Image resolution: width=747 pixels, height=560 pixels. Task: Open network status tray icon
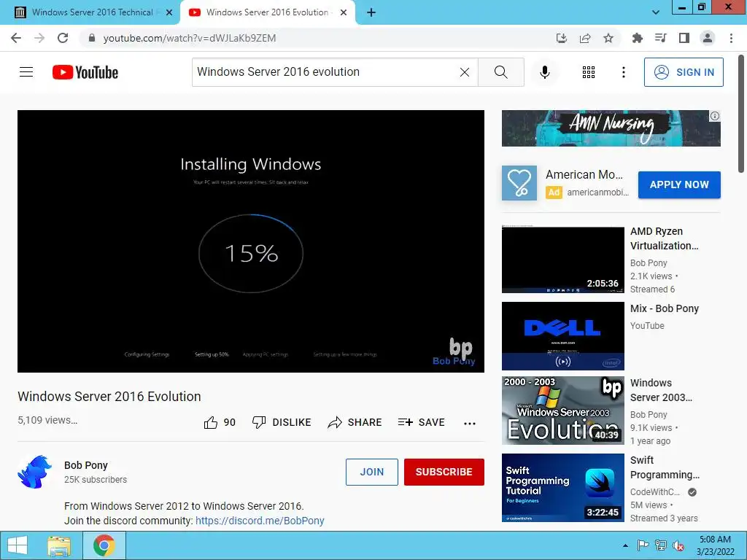661,545
